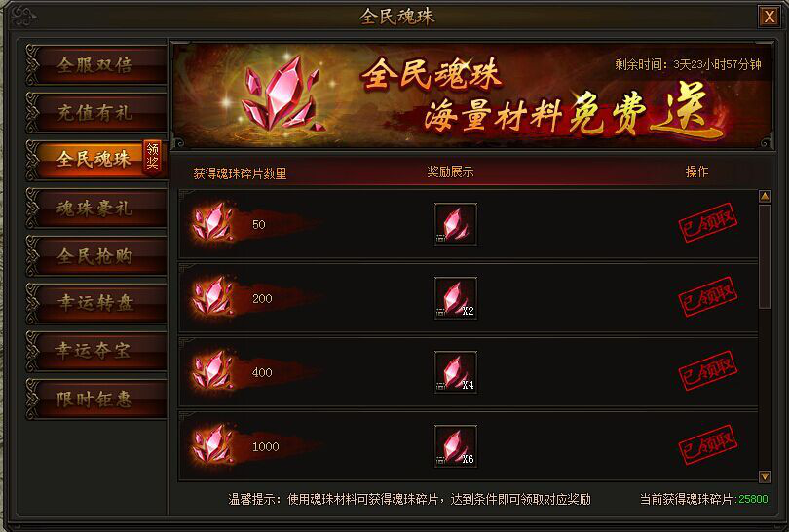Click the X2 soul gem reward icon
The height and width of the screenshot is (532, 789).
click(456, 298)
